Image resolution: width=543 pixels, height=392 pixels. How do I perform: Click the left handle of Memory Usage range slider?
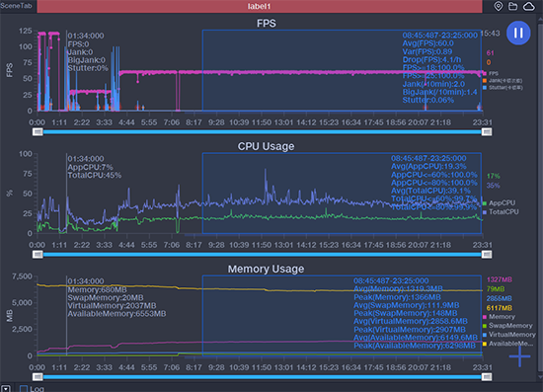38,377
